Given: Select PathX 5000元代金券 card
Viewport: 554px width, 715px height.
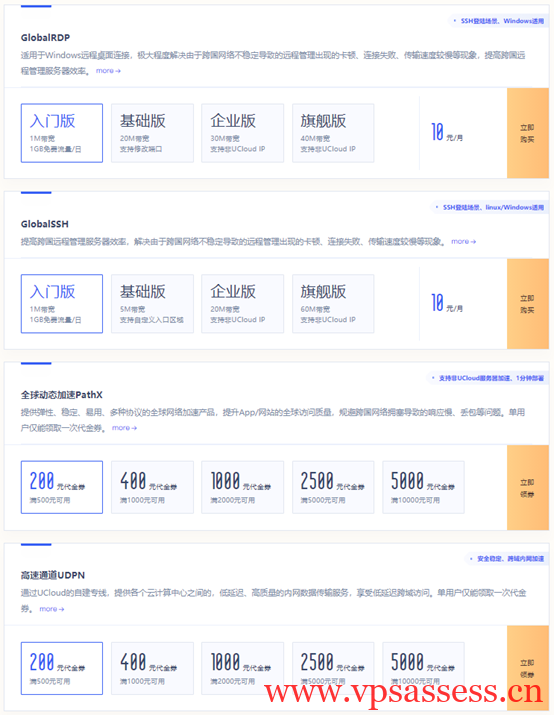Looking at the screenshot, I should tap(423, 487).
